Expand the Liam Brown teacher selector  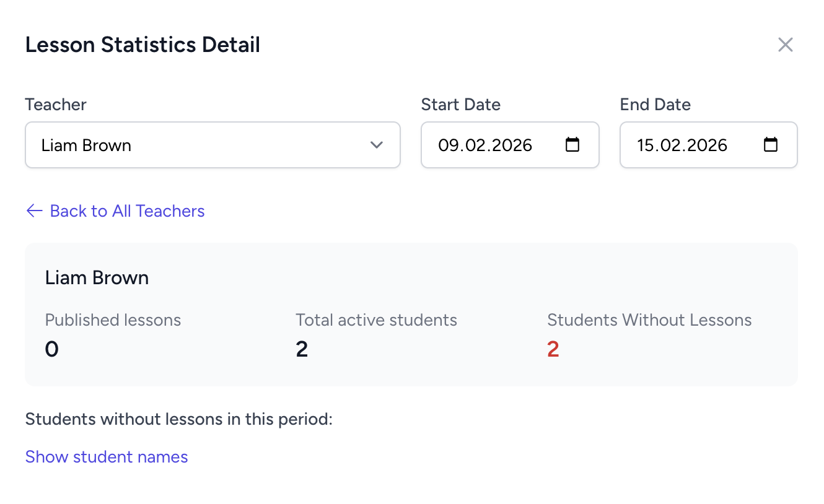[213, 145]
